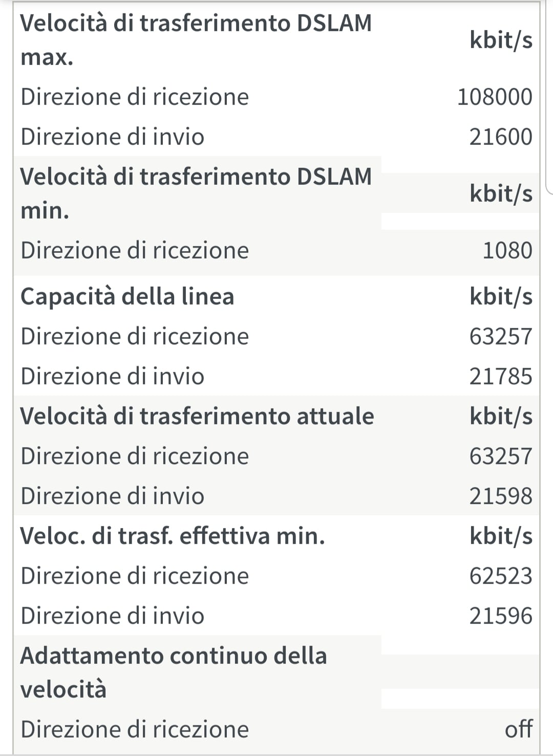Select the 21598 current send speed value
553x756 pixels.
coord(500,496)
